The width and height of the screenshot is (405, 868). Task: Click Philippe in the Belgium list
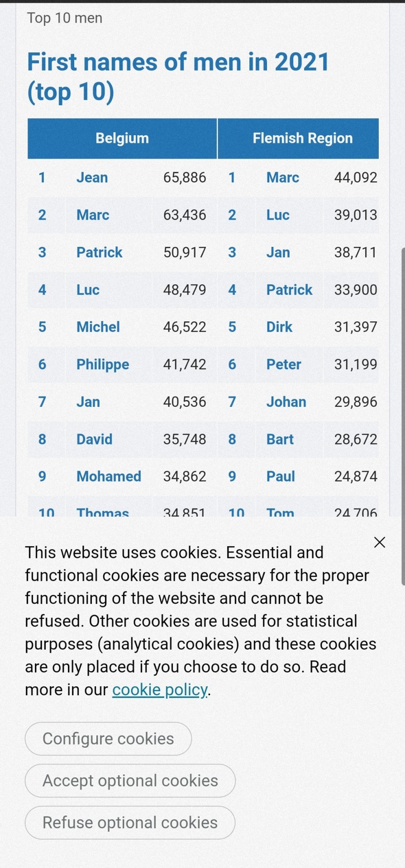coord(102,364)
